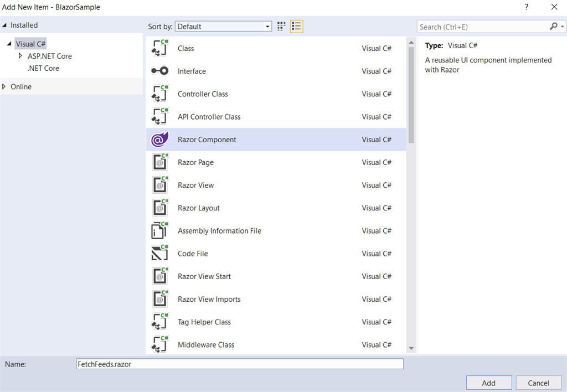Select the Razor Layout name
567x392 pixels.
(199, 208)
